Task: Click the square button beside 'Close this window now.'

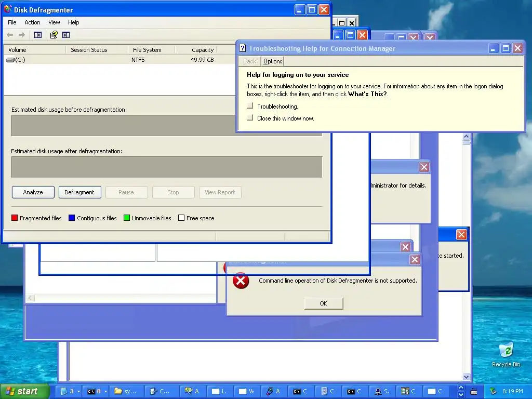Action: (250, 118)
